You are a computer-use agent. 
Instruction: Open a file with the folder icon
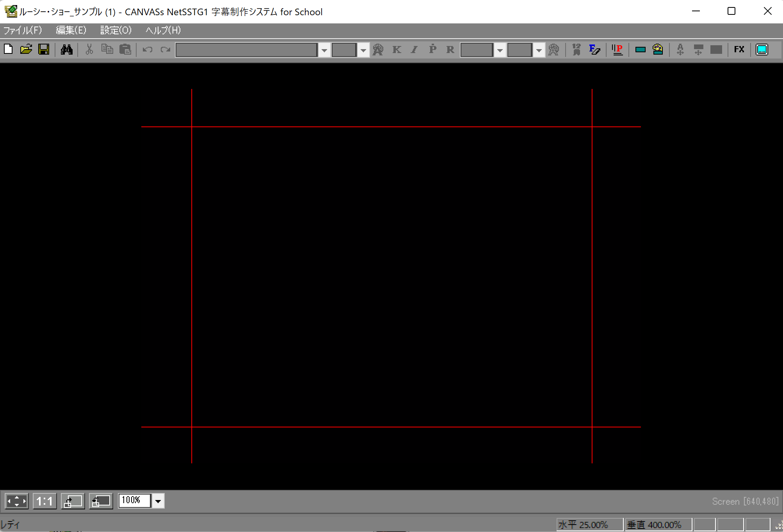26,50
